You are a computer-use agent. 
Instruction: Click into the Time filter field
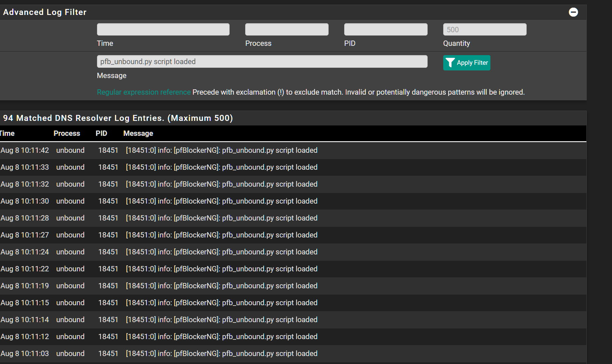163,30
